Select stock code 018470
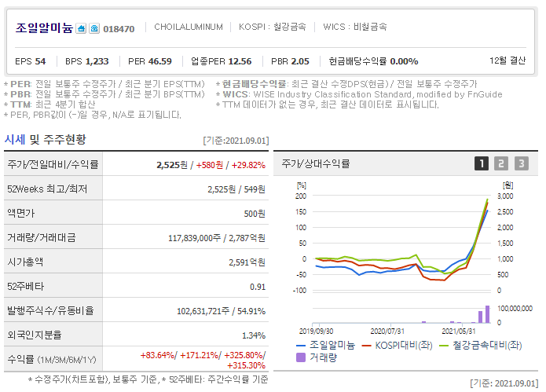The width and height of the screenshot is (546, 392). pyautogui.click(x=119, y=29)
